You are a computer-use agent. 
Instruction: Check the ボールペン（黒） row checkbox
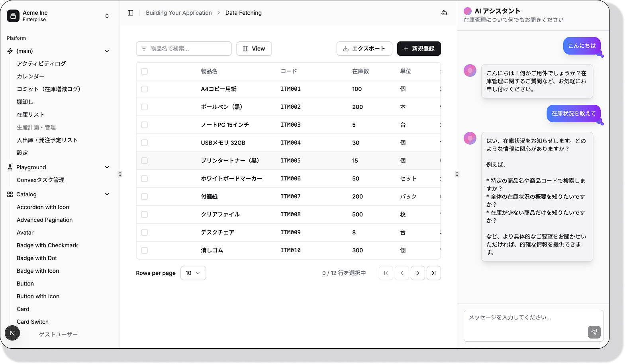click(144, 107)
